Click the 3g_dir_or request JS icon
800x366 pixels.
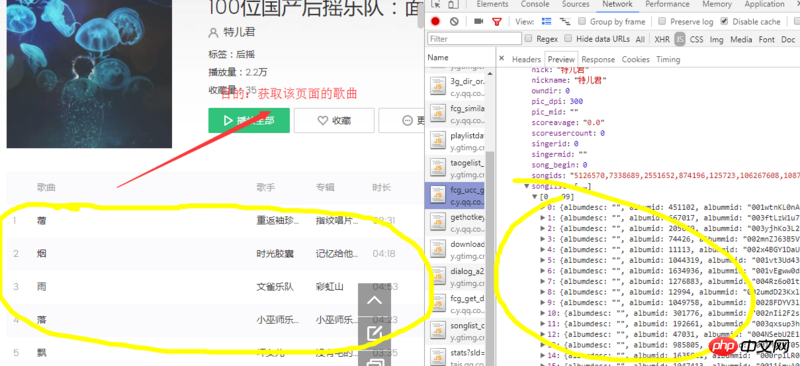(x=438, y=86)
